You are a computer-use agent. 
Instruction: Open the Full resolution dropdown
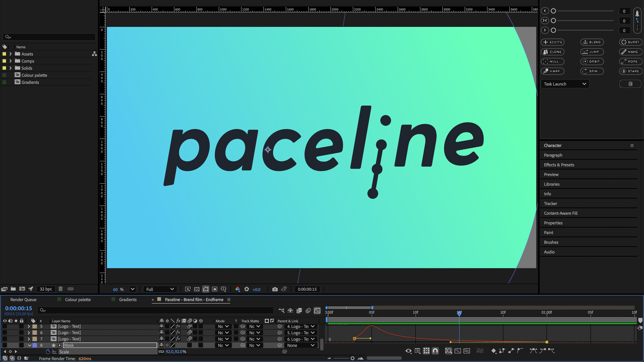(160, 289)
